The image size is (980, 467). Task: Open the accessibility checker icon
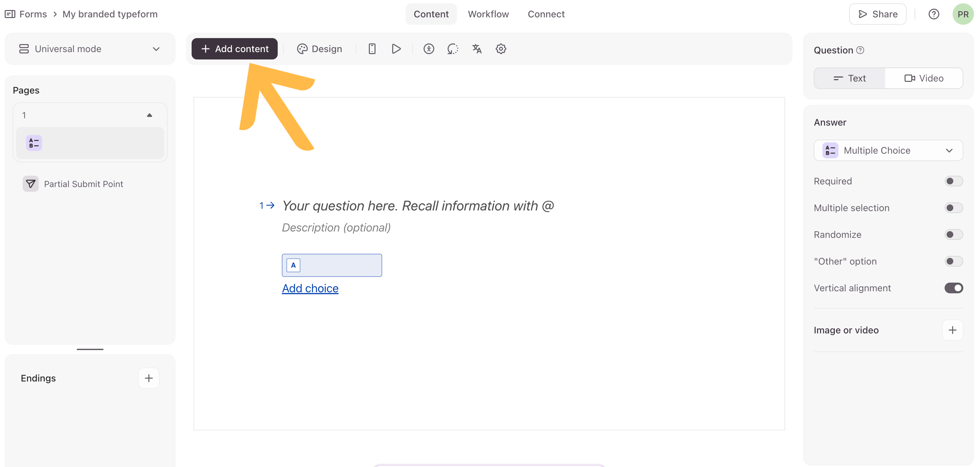(428, 49)
